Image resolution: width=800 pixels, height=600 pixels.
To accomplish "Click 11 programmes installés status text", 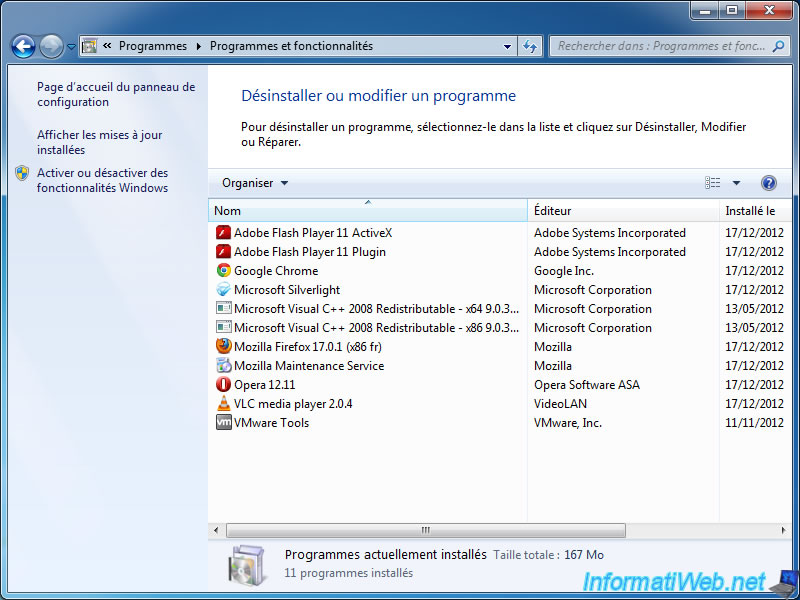I will tap(348, 573).
